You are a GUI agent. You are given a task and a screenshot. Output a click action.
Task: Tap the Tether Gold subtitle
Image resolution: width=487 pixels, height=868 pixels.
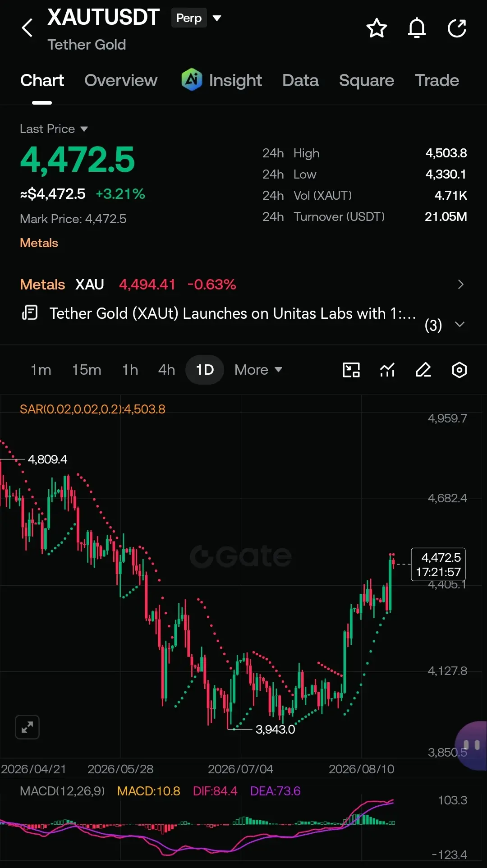point(87,45)
